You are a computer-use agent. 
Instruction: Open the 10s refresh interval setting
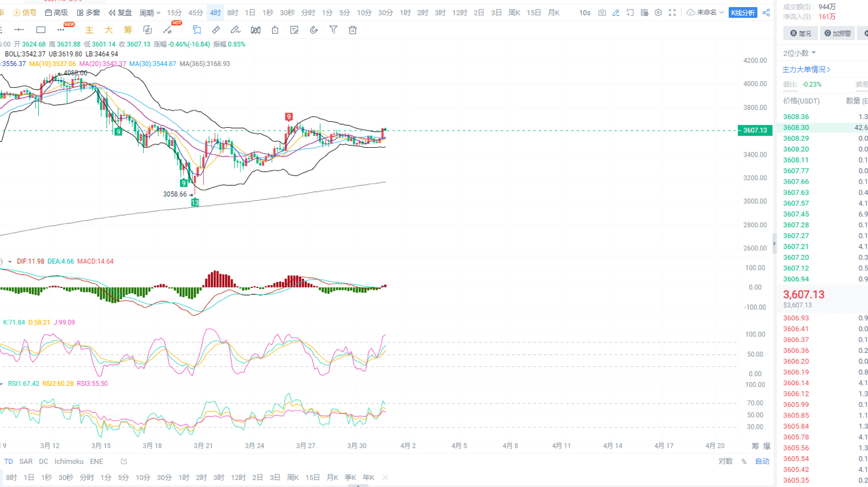point(585,12)
